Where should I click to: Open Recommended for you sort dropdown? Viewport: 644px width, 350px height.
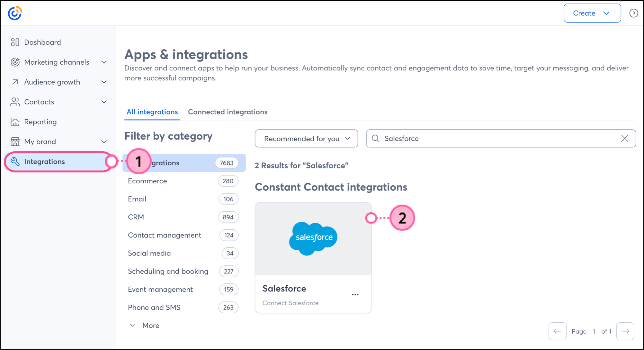pyautogui.click(x=306, y=139)
